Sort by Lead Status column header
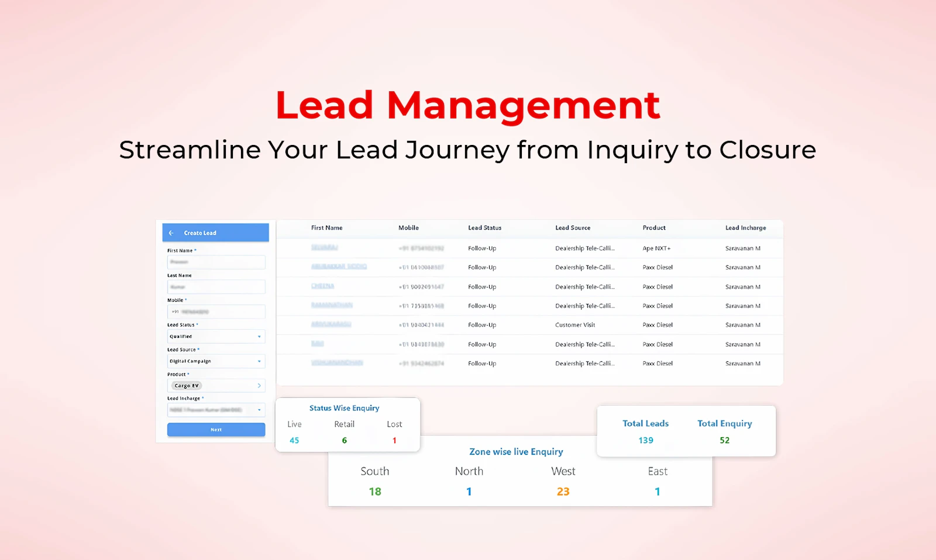This screenshot has height=560, width=936. click(x=484, y=228)
